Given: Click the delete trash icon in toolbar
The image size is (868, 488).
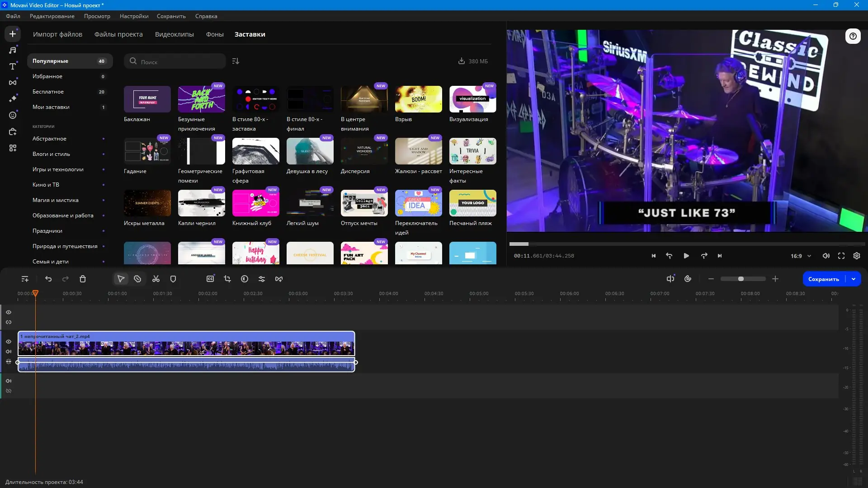Looking at the screenshot, I should coord(83,279).
